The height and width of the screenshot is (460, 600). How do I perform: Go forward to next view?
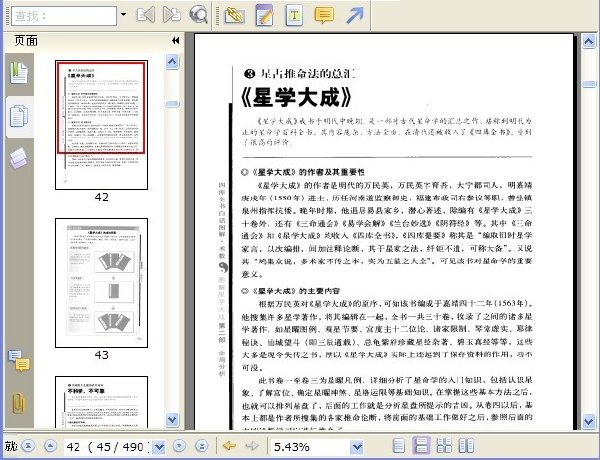pos(252,446)
